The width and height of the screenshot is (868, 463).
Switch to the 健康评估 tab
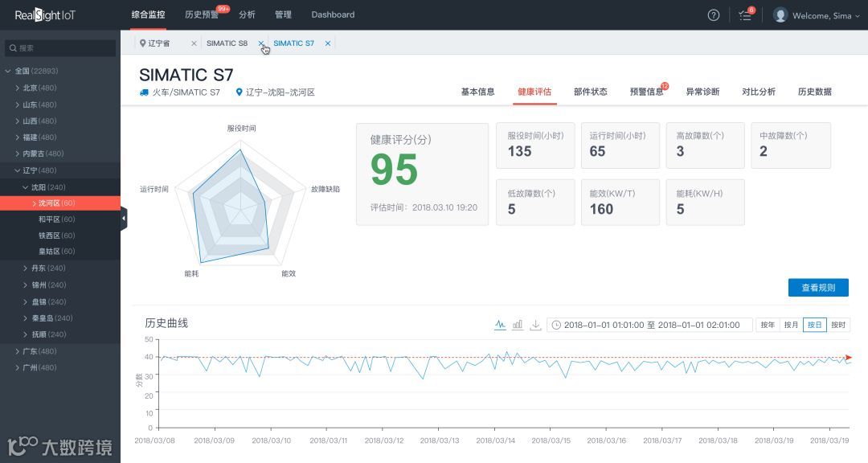click(534, 92)
